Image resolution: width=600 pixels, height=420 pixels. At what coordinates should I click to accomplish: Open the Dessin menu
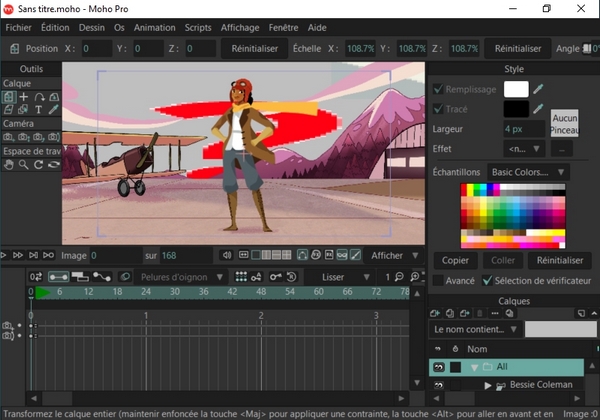(91, 28)
